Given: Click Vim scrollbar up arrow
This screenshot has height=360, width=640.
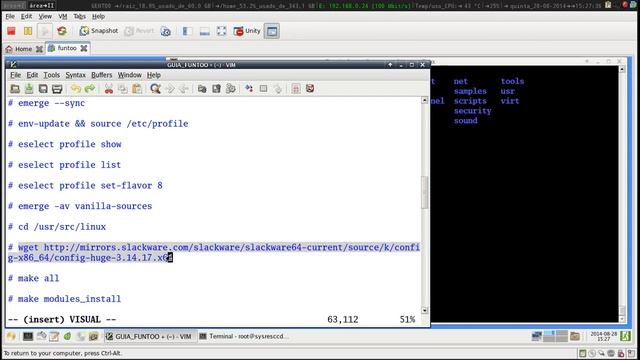Looking at the screenshot, I should click(x=424, y=100).
